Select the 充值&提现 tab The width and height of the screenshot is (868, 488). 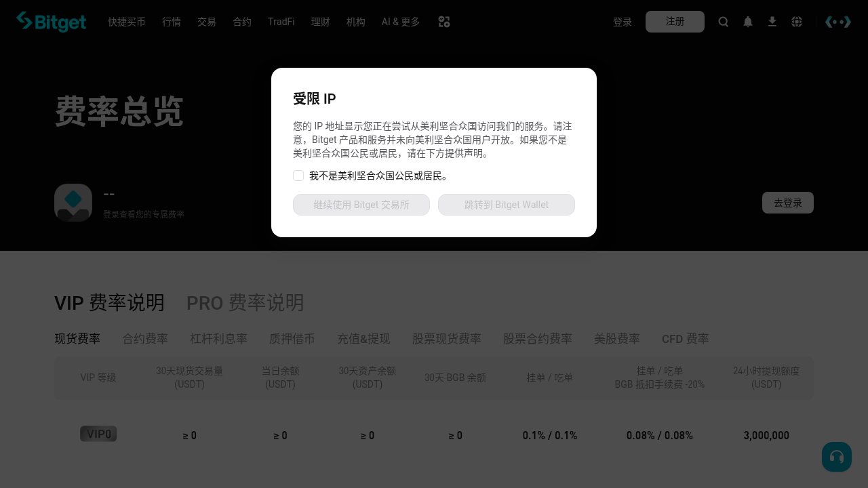pos(363,339)
